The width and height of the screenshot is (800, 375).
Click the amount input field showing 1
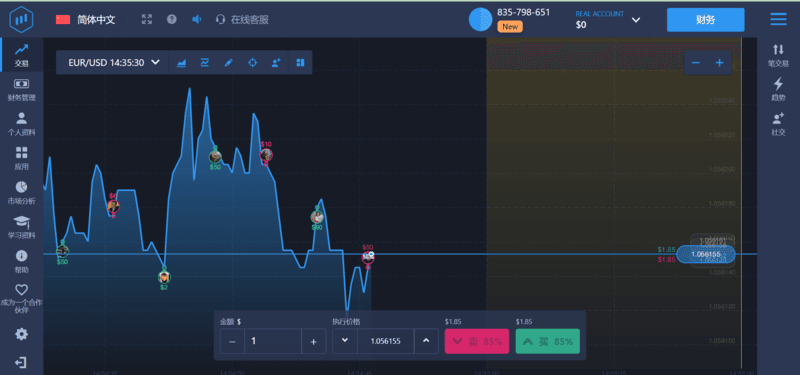click(273, 341)
